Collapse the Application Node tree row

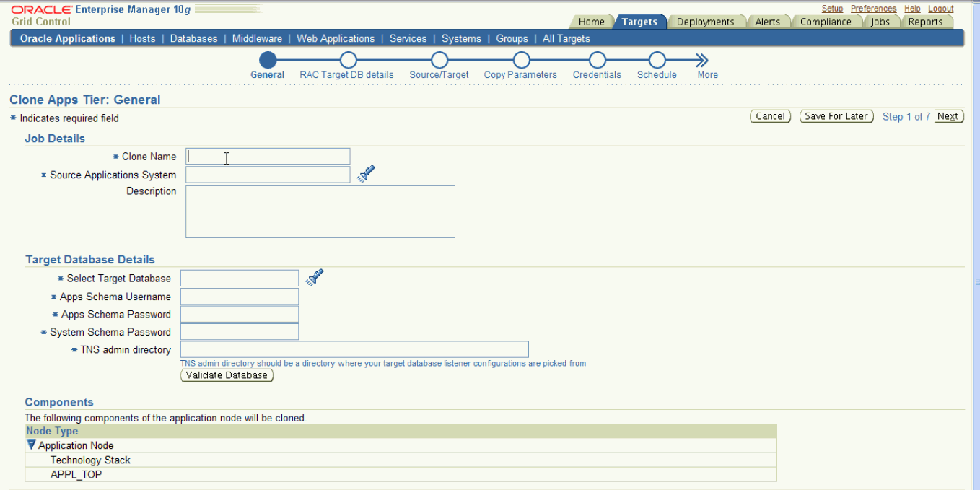point(31,445)
